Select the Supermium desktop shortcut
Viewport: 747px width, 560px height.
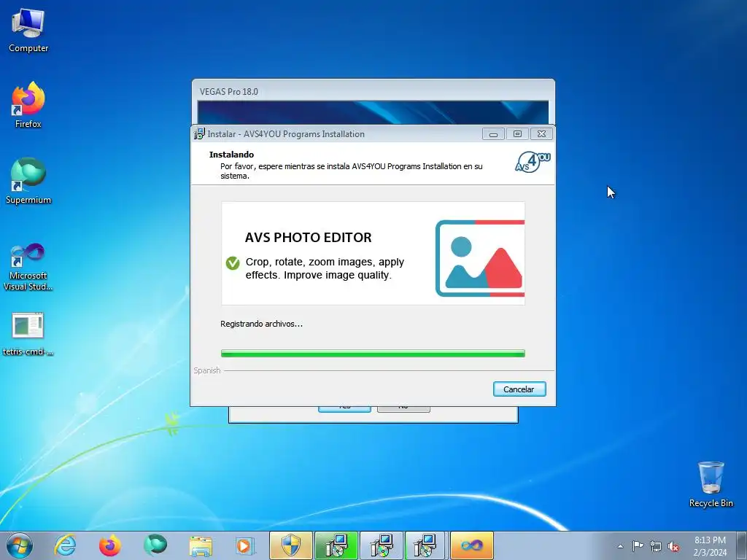pos(28,181)
